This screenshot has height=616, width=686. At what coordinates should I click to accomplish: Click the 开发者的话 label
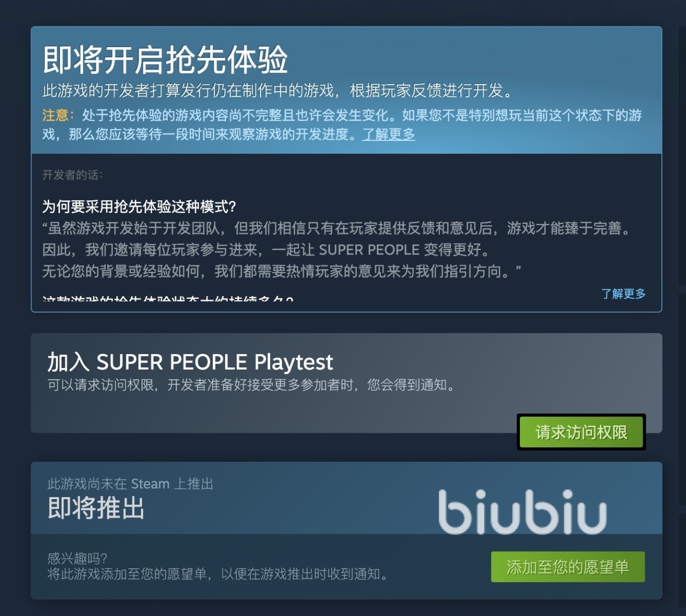coord(72,175)
